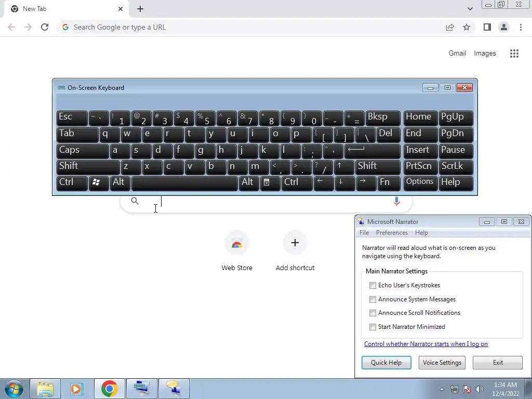532x399 pixels.
Task: Toggle the Fn key
Action: [x=389, y=183]
